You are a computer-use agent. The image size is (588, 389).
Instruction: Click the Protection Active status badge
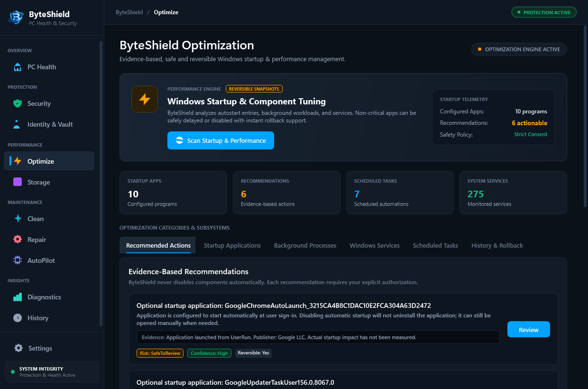pos(544,12)
